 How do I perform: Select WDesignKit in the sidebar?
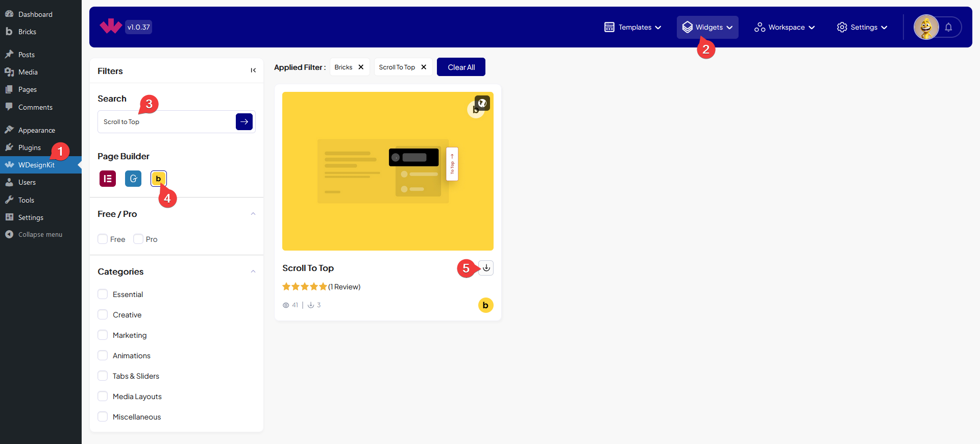tap(41, 165)
